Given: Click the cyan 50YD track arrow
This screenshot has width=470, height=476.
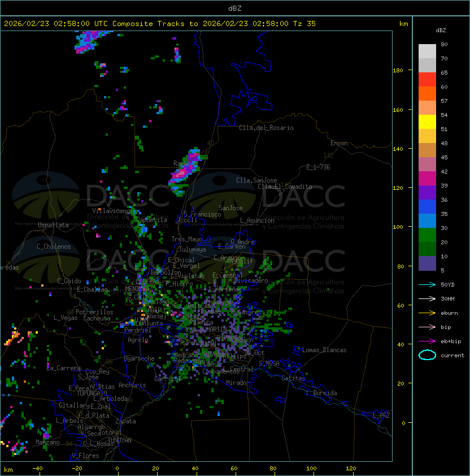Looking at the screenshot, I should tap(427, 285).
